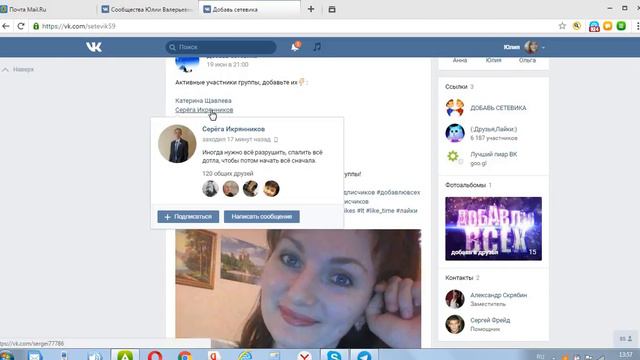Click the Подписаться button

[x=188, y=217]
